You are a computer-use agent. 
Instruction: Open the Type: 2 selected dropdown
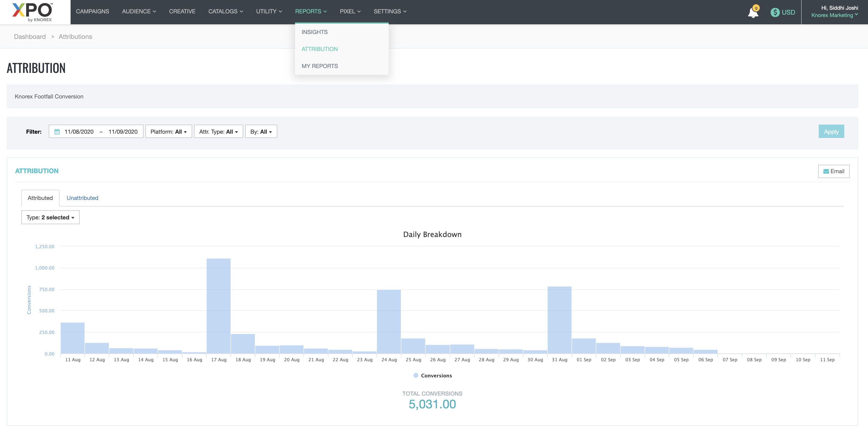50,218
